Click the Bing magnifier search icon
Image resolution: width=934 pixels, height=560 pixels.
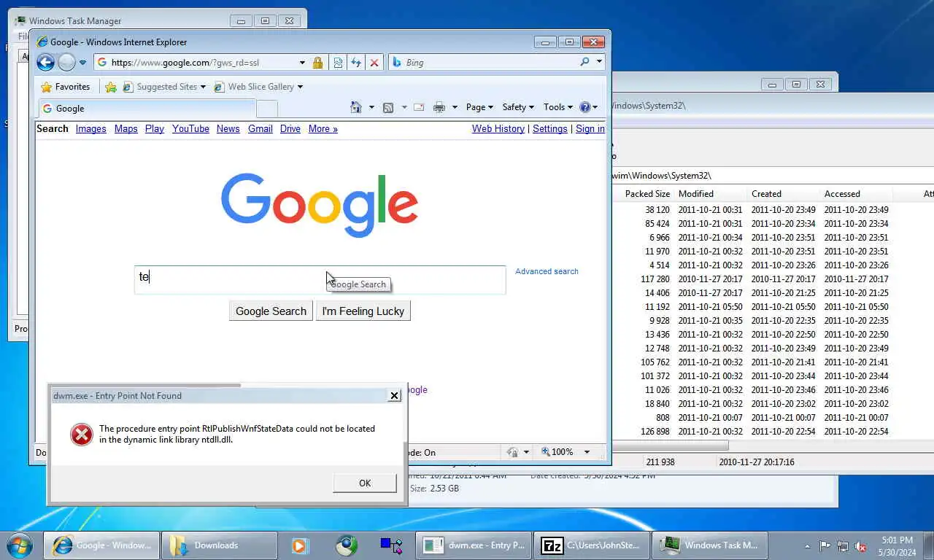(584, 62)
